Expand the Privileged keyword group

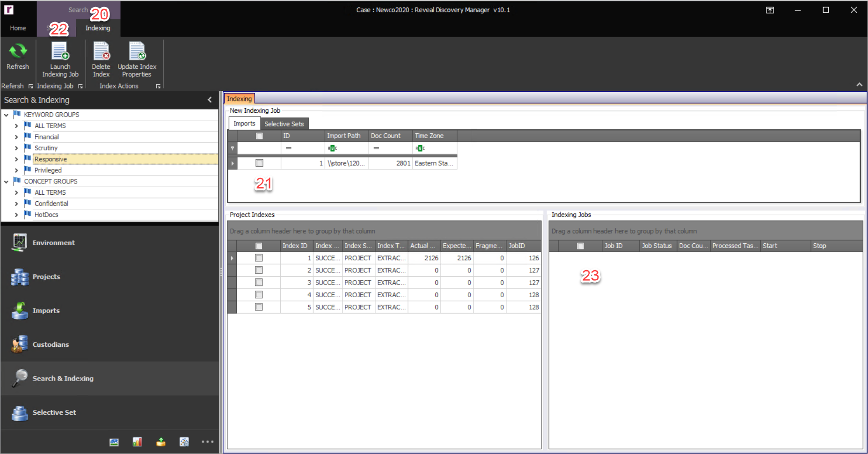click(16, 170)
